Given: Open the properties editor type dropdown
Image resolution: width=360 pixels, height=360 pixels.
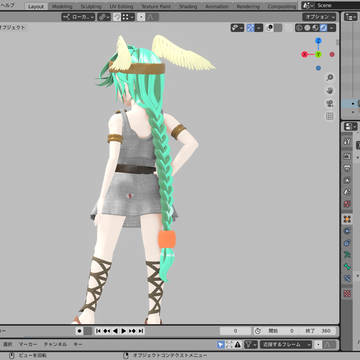Looking at the screenshot, I should coord(351,127).
